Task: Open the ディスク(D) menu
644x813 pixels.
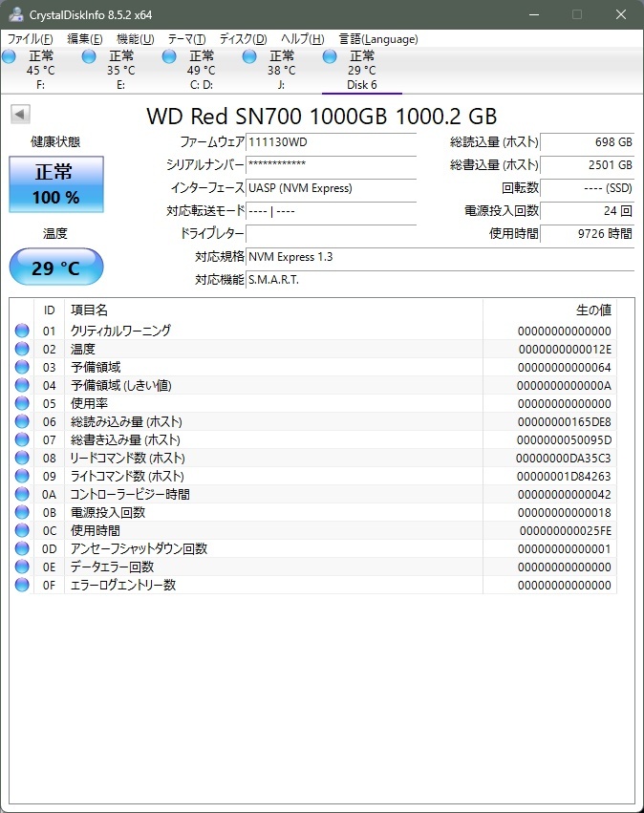Action: pos(244,39)
